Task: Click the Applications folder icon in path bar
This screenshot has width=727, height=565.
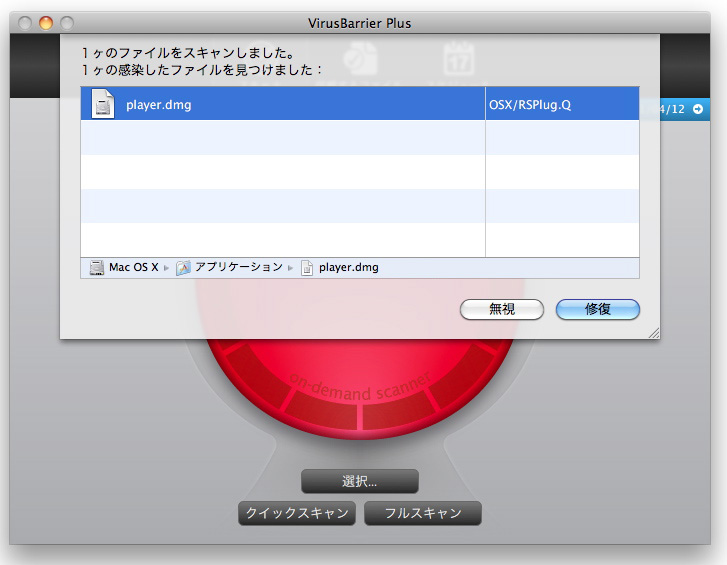Action: click(x=183, y=267)
